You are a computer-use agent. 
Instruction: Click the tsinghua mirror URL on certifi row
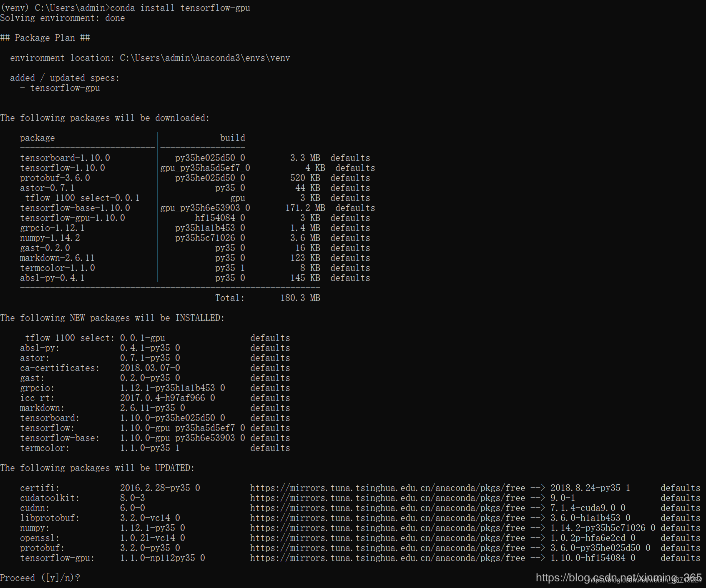click(x=388, y=488)
